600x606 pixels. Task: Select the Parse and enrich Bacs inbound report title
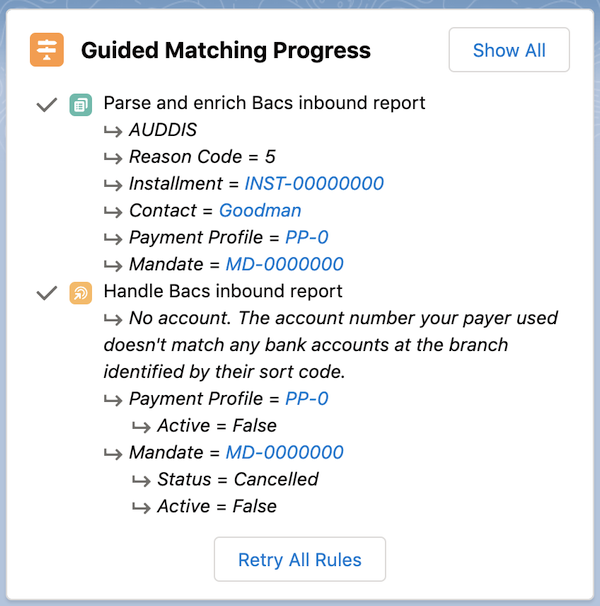(x=264, y=103)
